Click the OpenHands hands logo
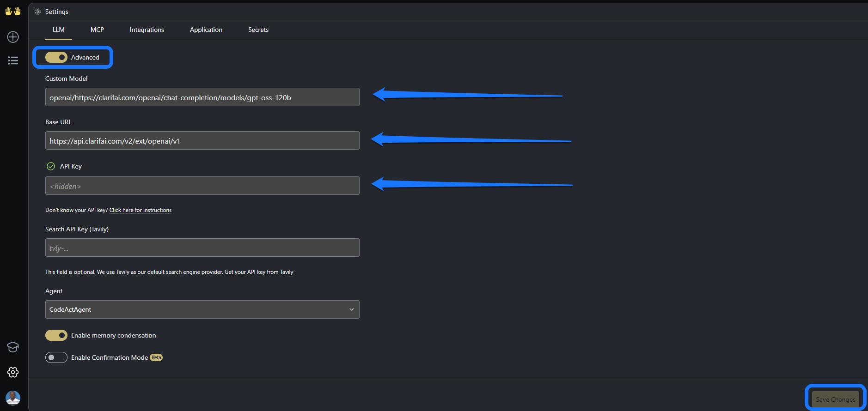The height and width of the screenshot is (411, 868). 13,11
